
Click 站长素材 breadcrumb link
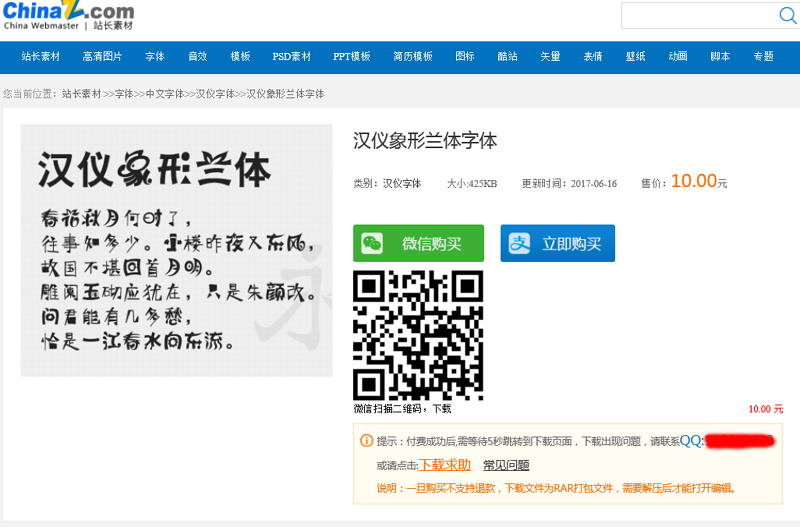[x=82, y=94]
